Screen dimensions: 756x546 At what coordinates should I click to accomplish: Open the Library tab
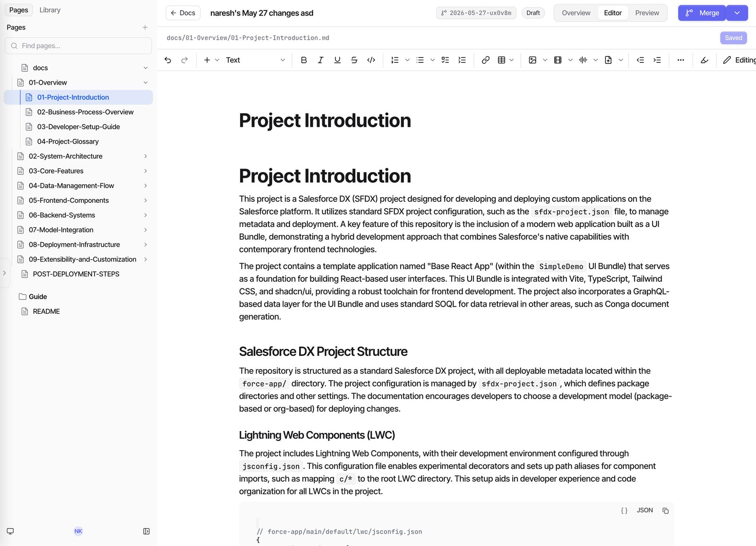click(x=50, y=10)
